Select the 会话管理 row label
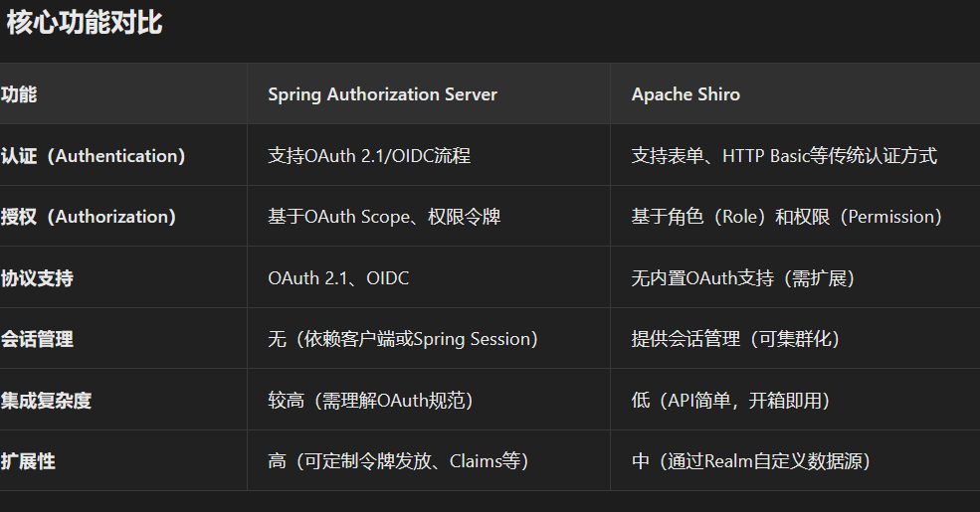 tap(37, 339)
